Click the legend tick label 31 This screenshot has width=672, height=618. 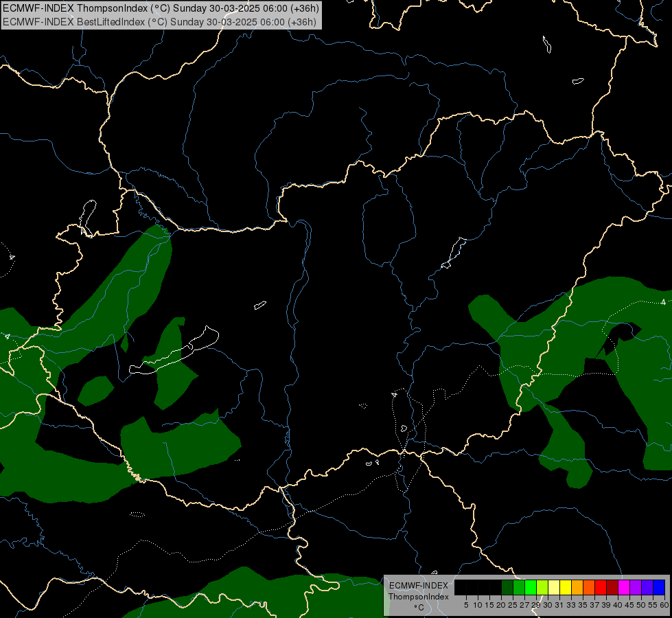pos(559,605)
